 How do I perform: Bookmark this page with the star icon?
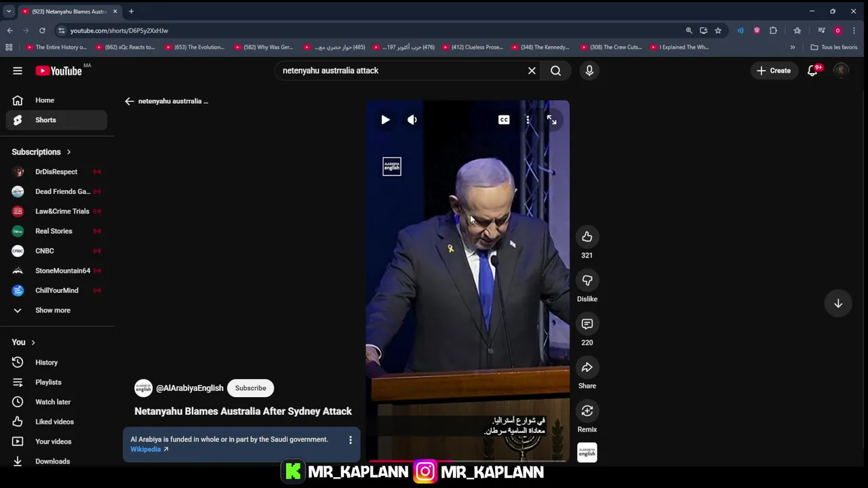(x=718, y=30)
